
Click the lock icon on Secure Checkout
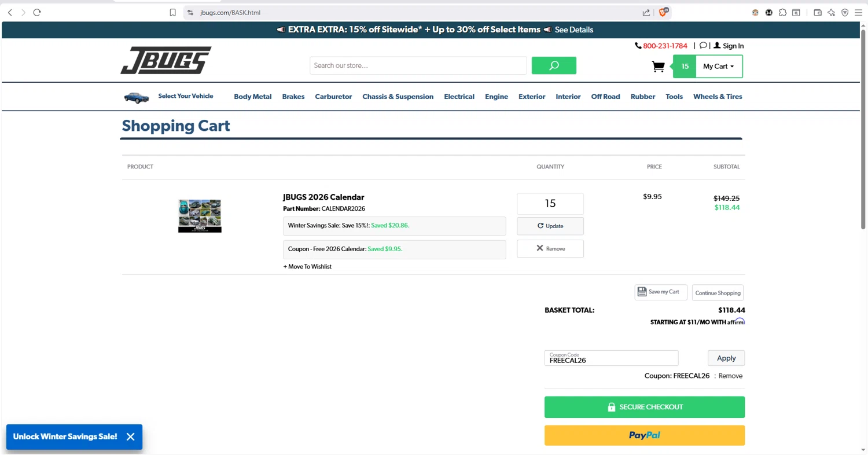pyautogui.click(x=611, y=407)
